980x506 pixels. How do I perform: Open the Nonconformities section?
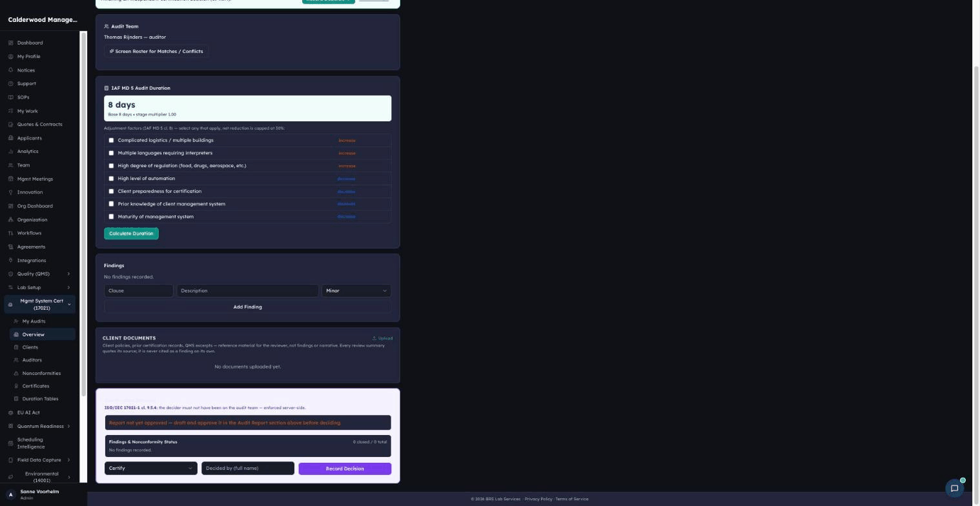pyautogui.click(x=42, y=373)
